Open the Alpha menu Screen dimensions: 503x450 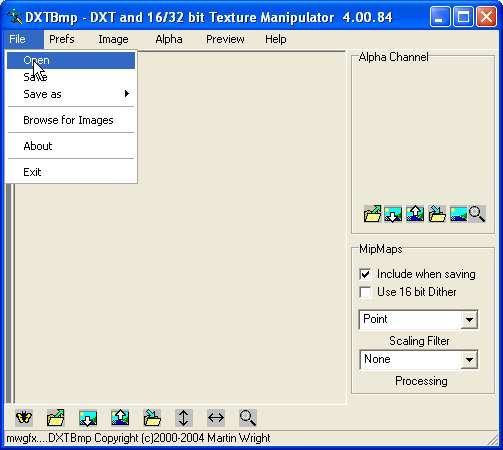pyautogui.click(x=169, y=39)
